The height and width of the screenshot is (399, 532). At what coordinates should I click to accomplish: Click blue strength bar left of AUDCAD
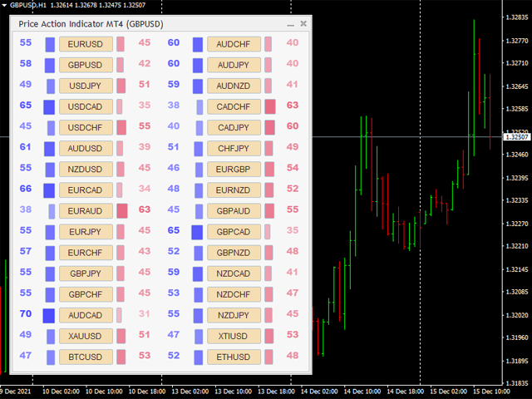(x=49, y=315)
